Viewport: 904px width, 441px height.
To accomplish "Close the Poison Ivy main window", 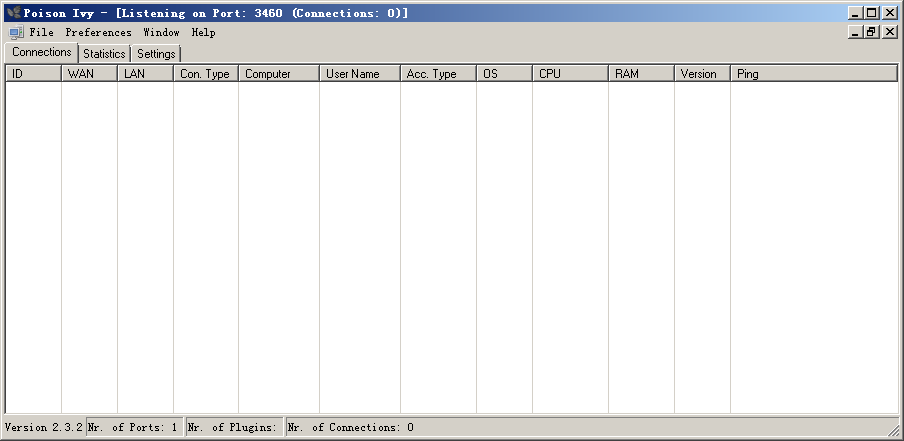I will pos(890,13).
